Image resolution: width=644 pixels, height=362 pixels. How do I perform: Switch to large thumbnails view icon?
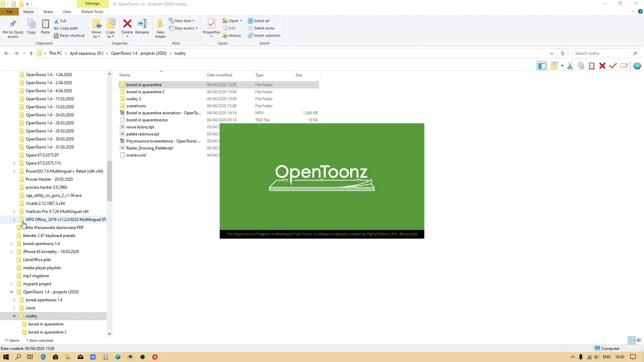(x=639, y=340)
